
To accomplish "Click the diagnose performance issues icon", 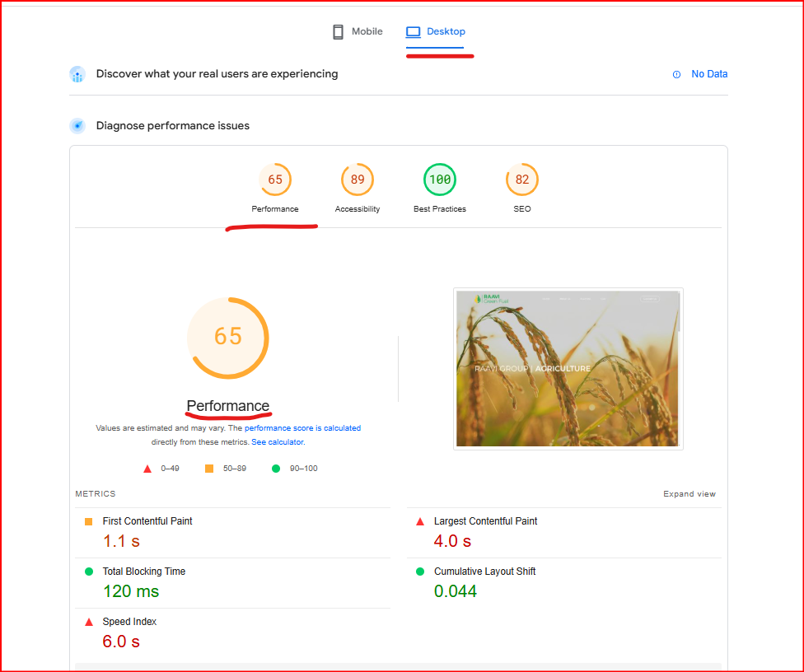I will (x=77, y=125).
